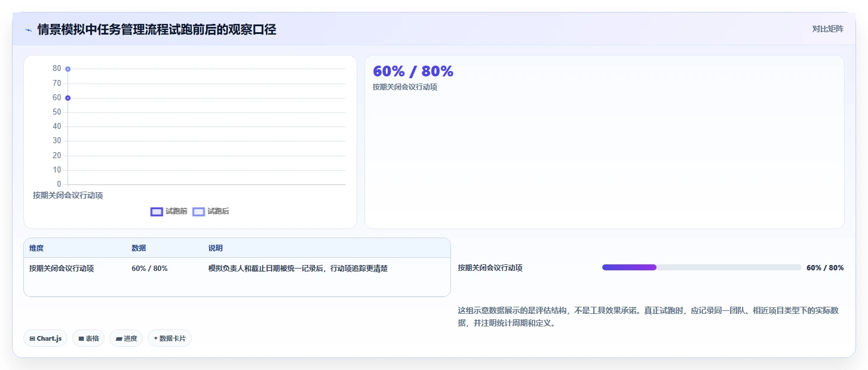Click the chart x-axis label 按期关闭会议行动项
This screenshot has width=868, height=370.
[68, 195]
